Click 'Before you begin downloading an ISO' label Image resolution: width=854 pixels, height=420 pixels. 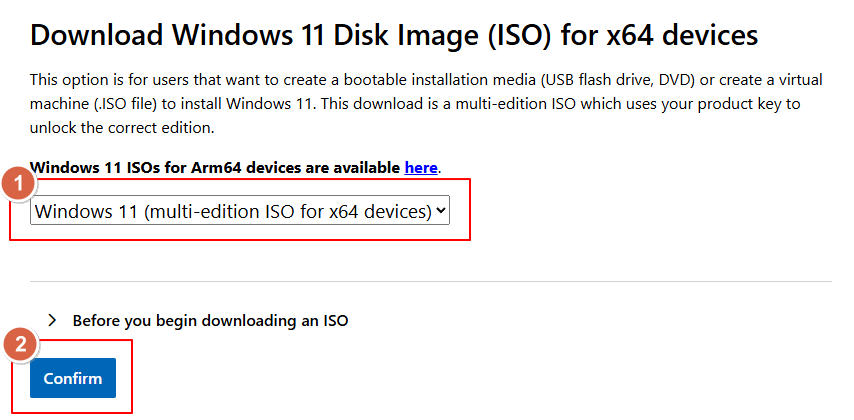(210, 321)
